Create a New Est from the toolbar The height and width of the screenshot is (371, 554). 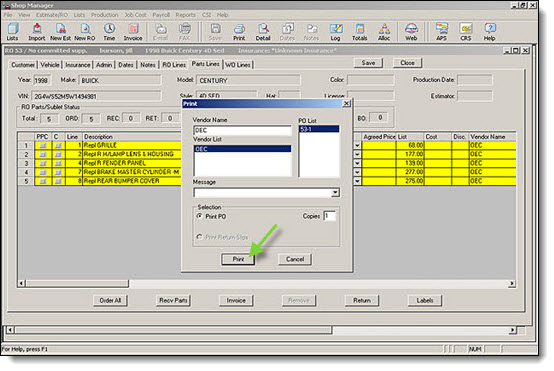coord(60,32)
